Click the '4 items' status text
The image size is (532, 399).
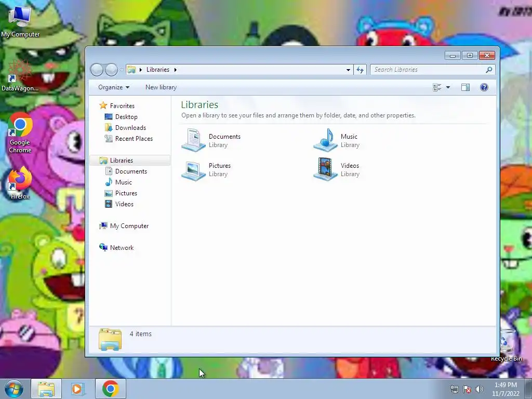coord(140,334)
